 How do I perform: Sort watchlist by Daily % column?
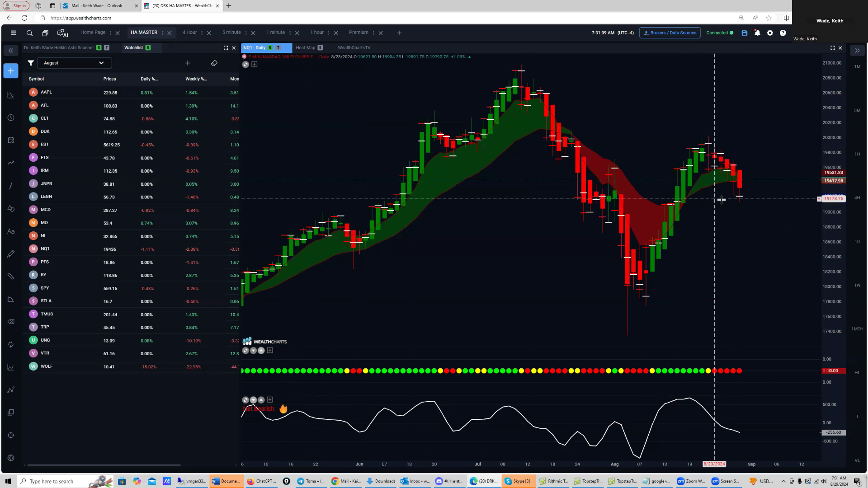pos(149,79)
